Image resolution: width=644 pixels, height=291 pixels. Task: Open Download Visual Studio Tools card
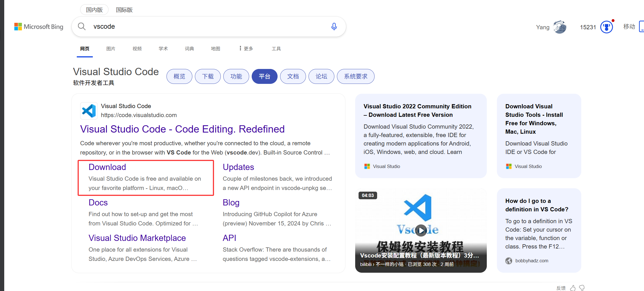coord(539,136)
